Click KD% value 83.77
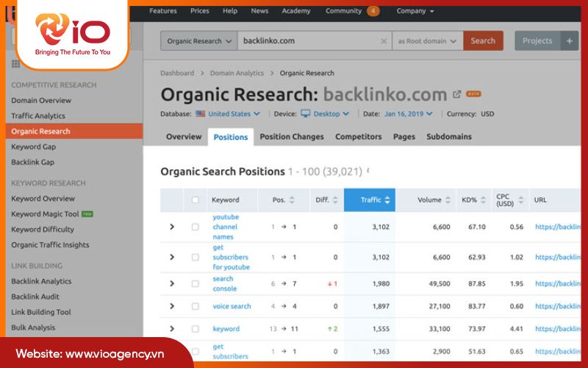 tap(476, 306)
